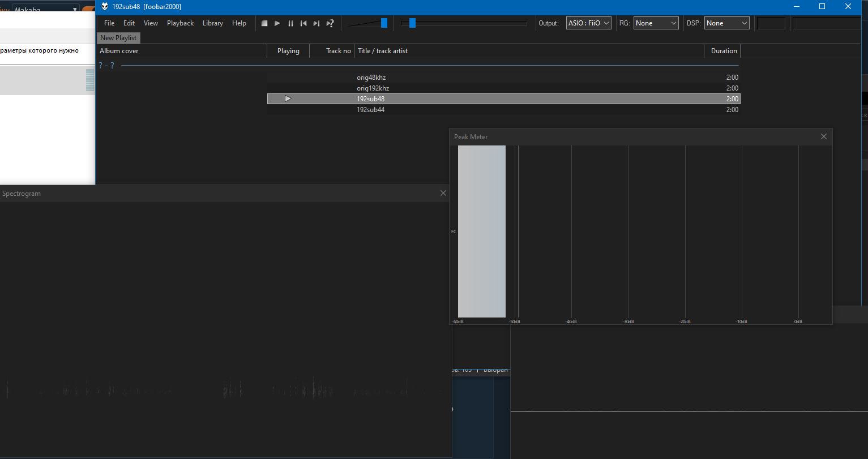Close the Spectrogram panel
Viewport: 868px width, 459px height.
click(443, 194)
